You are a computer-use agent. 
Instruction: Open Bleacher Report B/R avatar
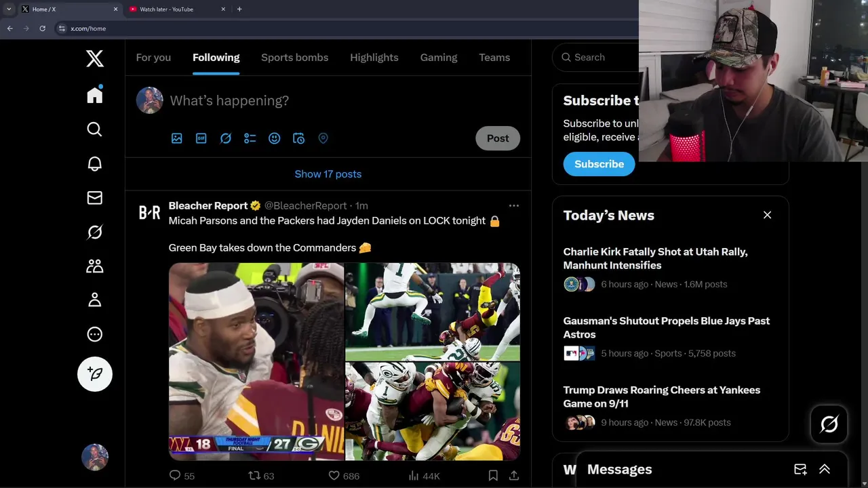point(149,213)
